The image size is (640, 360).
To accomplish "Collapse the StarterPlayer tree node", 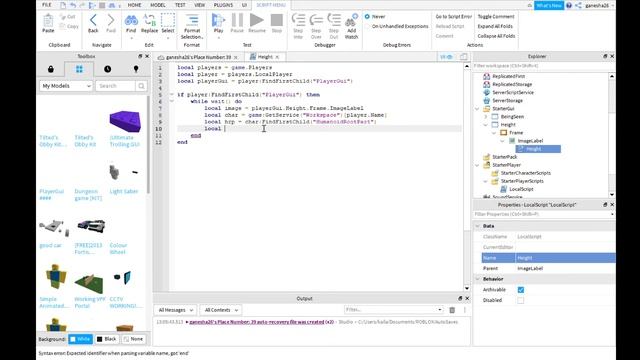I will coord(477,165).
